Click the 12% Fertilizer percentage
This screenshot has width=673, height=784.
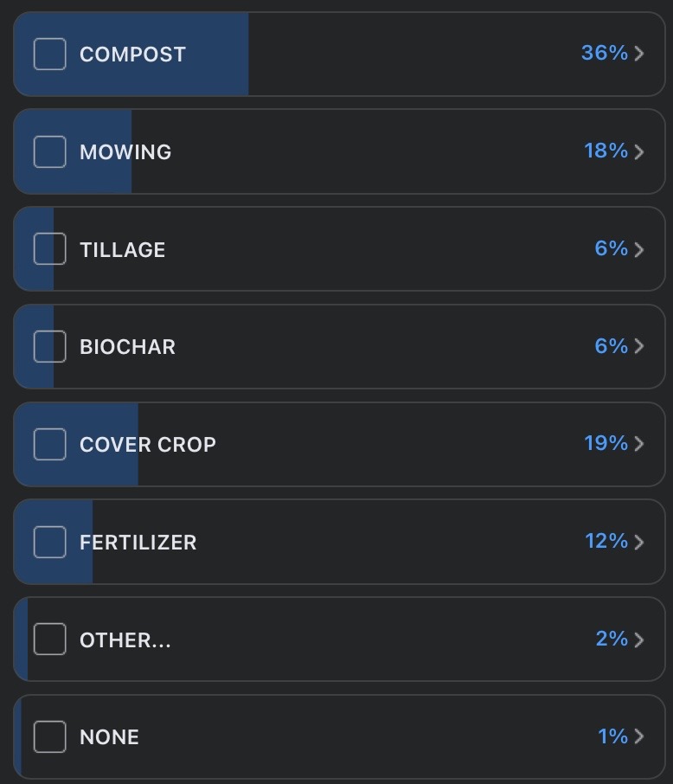pyautogui.click(x=606, y=541)
